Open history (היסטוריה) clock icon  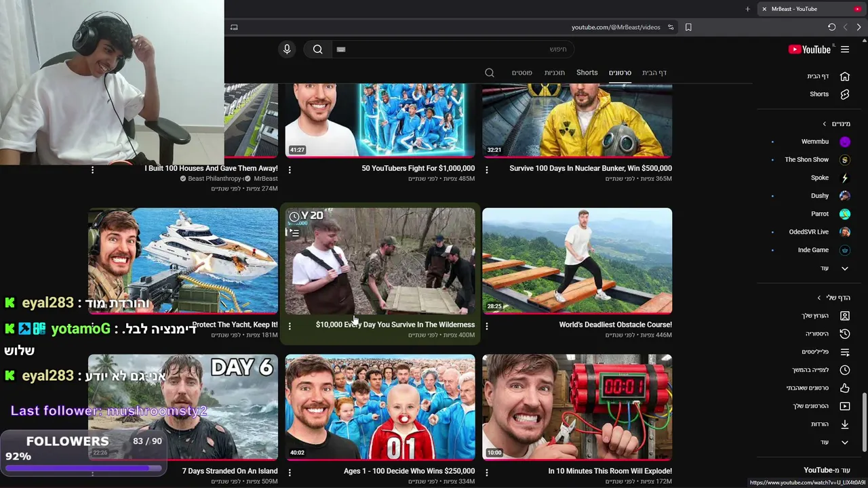click(x=845, y=333)
